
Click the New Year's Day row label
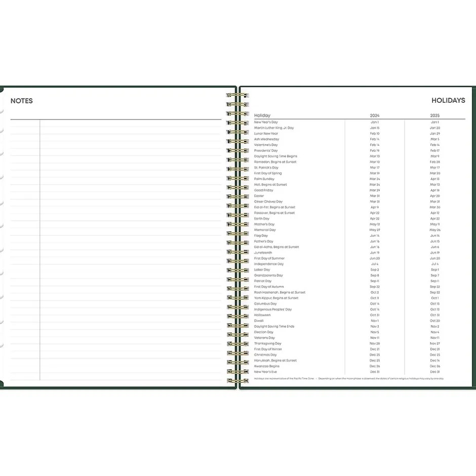[x=266, y=122]
